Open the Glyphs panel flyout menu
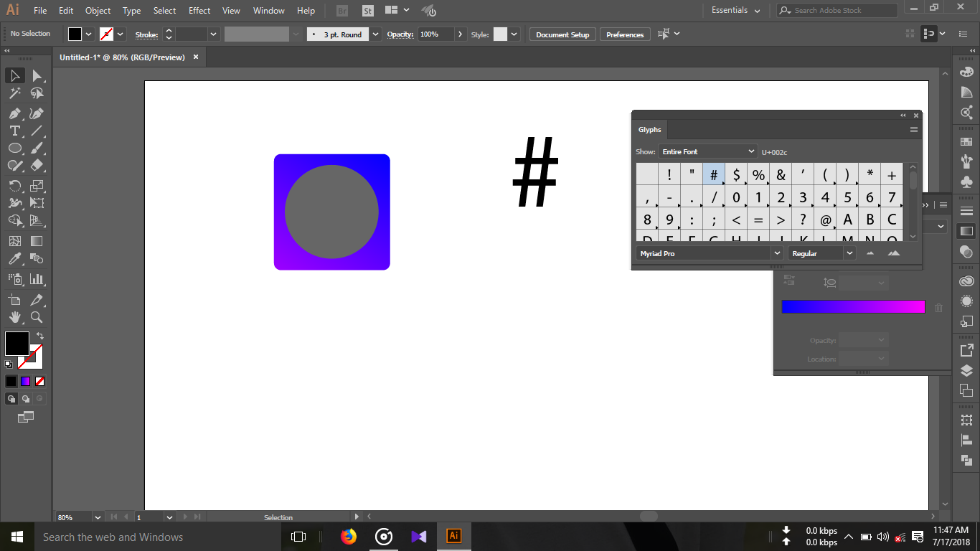The height and width of the screenshot is (551, 980). (913, 129)
